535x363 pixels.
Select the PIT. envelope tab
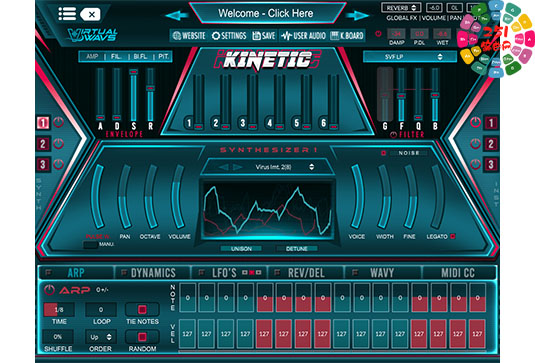(163, 57)
